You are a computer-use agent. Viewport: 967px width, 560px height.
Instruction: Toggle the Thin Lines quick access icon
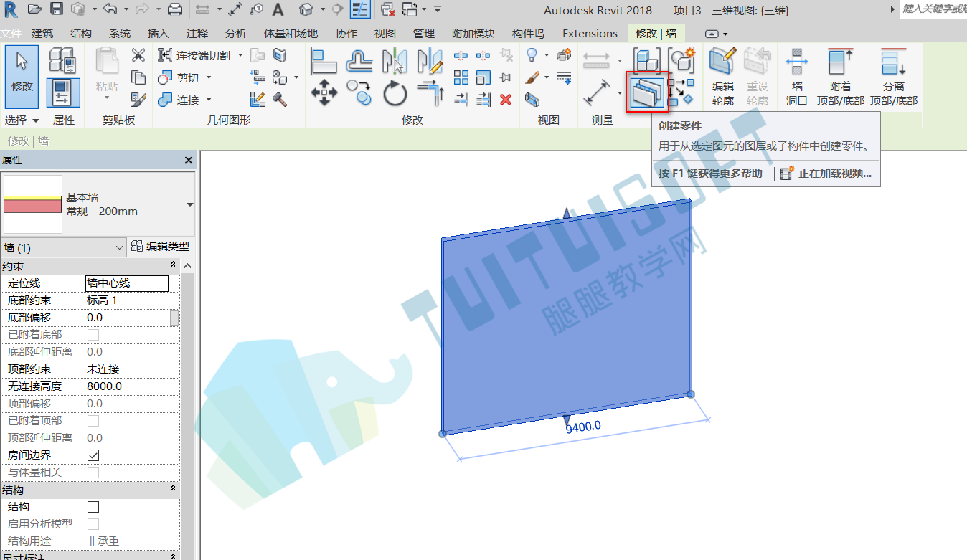360,9
